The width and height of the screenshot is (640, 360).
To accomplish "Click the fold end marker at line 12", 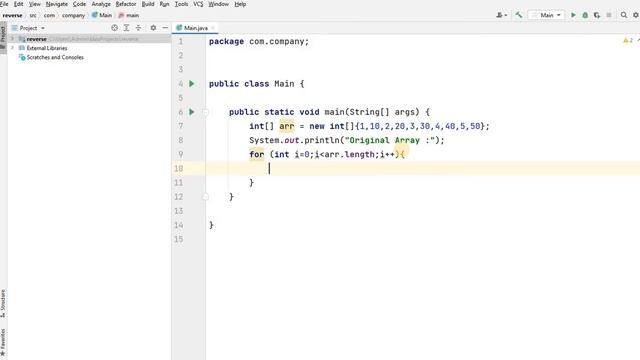I will pyautogui.click(x=205, y=197).
